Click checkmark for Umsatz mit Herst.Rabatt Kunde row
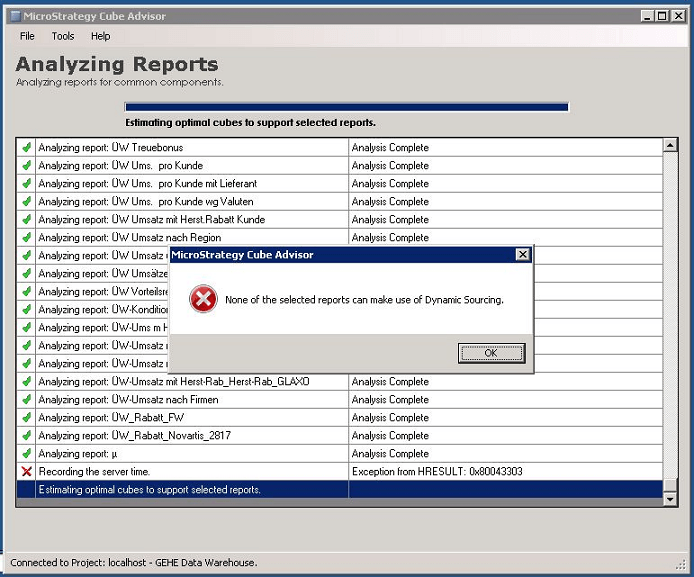 27,219
